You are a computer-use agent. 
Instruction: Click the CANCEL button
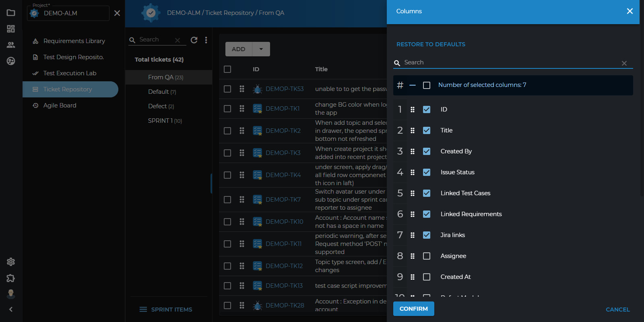(618, 310)
